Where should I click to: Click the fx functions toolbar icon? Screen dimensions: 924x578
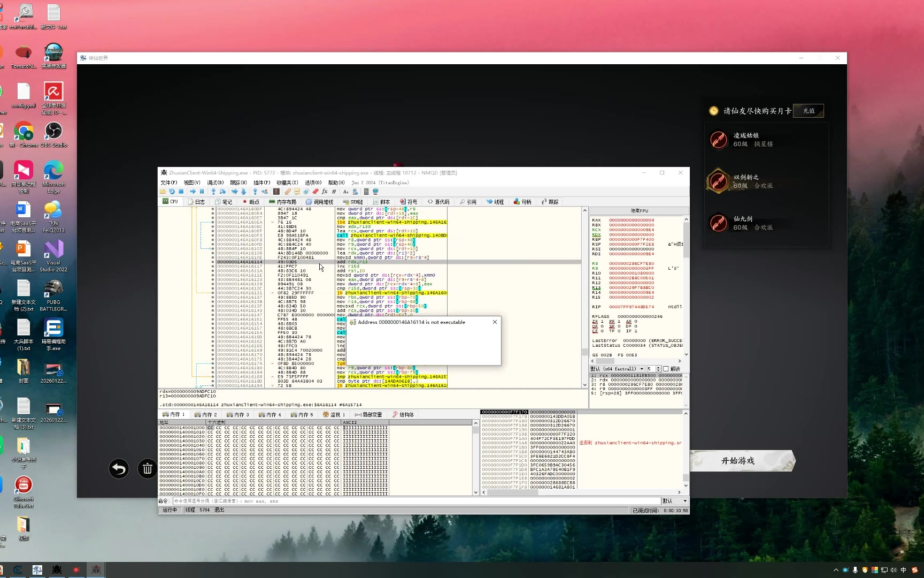324,192
